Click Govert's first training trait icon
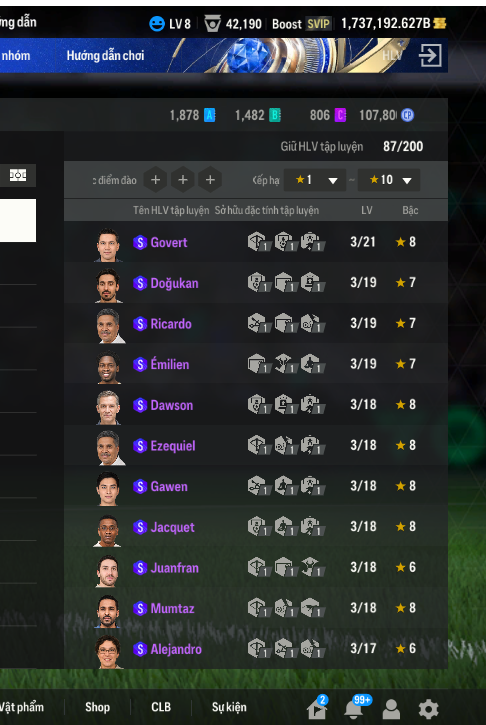The image size is (486, 725). point(258,242)
